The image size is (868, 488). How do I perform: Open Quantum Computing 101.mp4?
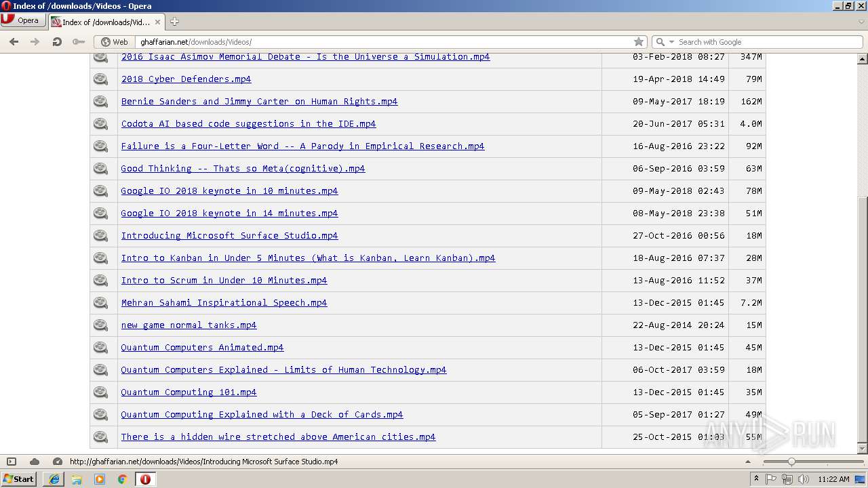pos(189,392)
